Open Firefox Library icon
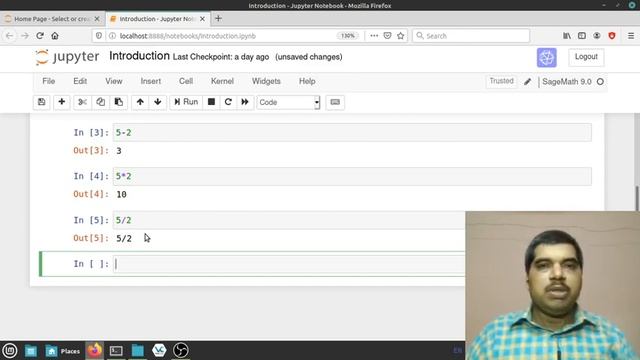 click(x=567, y=36)
